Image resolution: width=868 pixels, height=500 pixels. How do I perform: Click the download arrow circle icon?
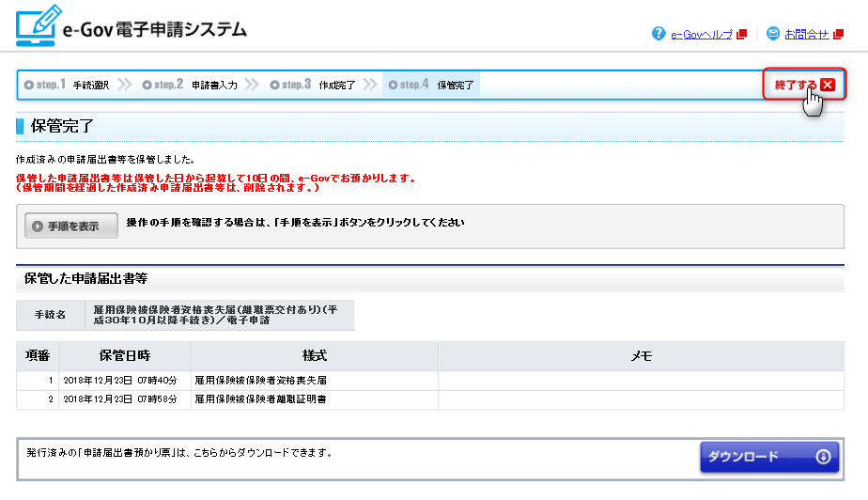tap(823, 457)
